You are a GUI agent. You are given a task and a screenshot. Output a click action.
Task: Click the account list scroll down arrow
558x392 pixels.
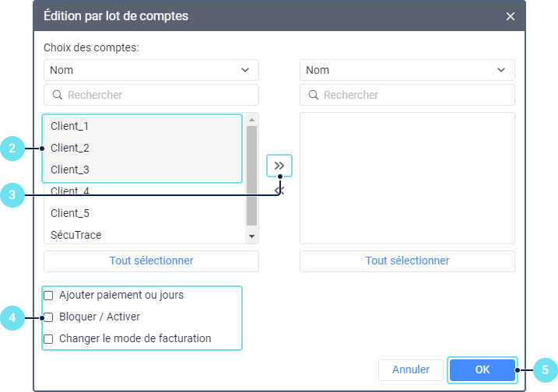tap(251, 236)
